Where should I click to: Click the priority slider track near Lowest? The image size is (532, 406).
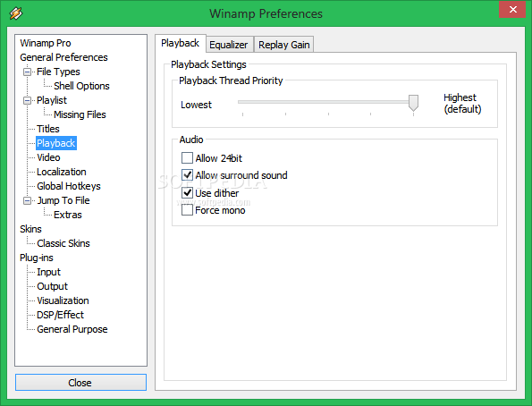point(243,102)
